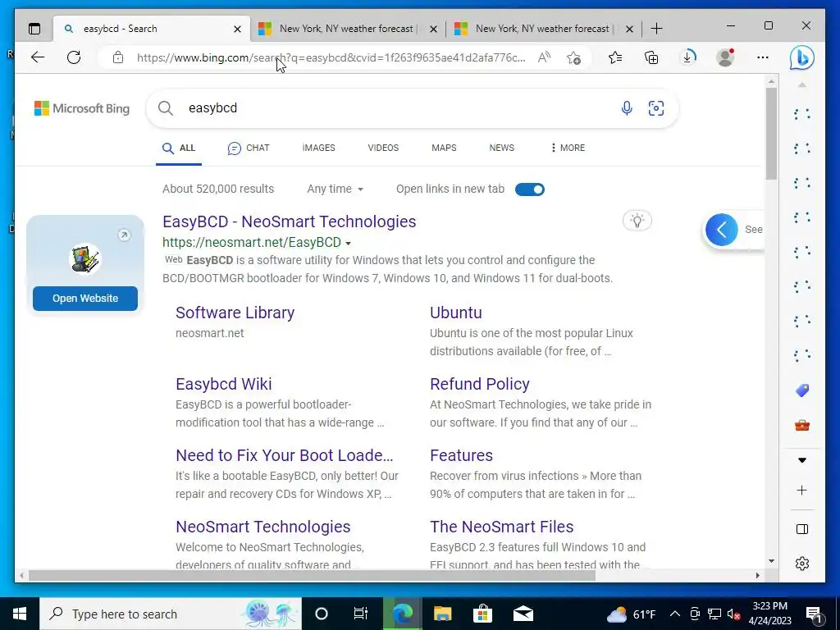Open Microsoft Store taskbar icon
Screen dimensions: 840x630
(482, 614)
